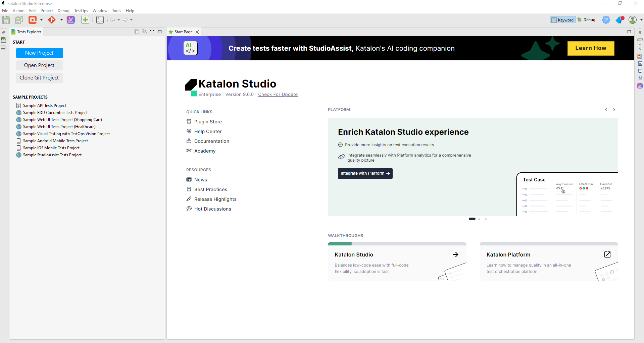This screenshot has width=644, height=343.
Task: Click the Git toolbar icon
Action: point(52,20)
